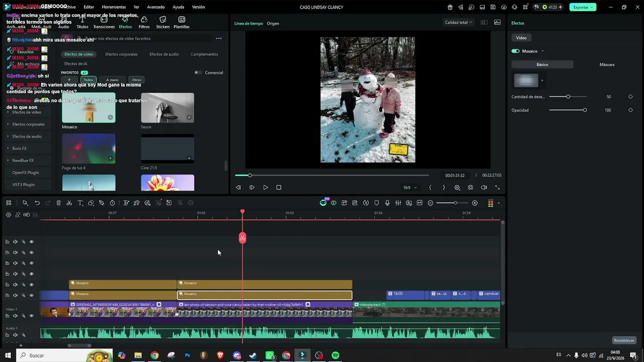644x362 pixels.
Task: Switch to the Máscara tab
Action: click(607, 64)
